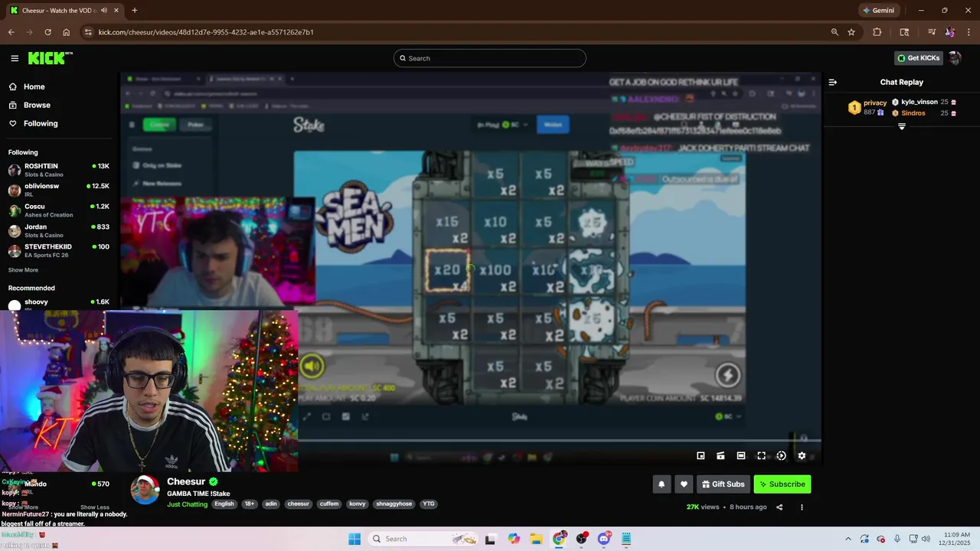Open Chrome three-dot menu
The image size is (980, 551).
[969, 32]
